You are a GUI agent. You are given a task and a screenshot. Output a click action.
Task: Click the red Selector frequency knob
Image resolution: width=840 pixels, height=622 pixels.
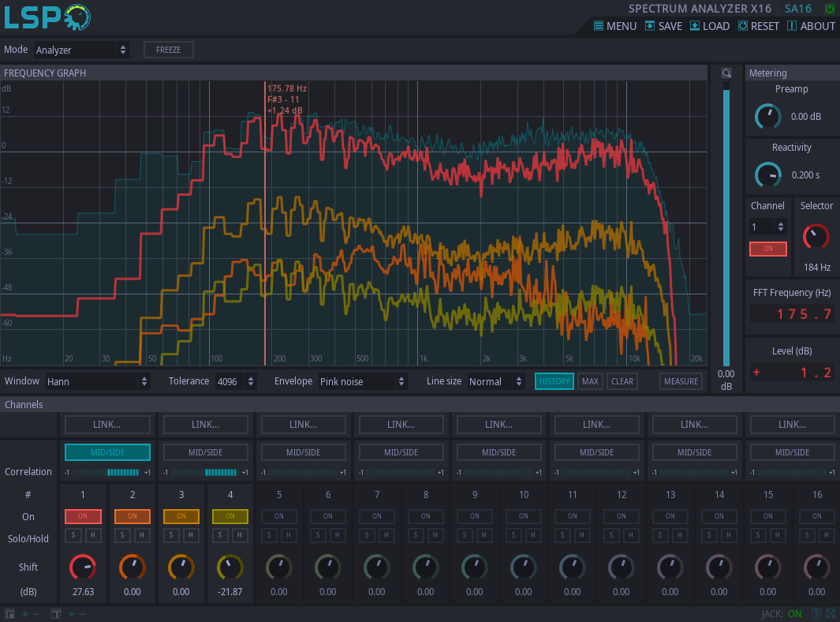click(816, 237)
